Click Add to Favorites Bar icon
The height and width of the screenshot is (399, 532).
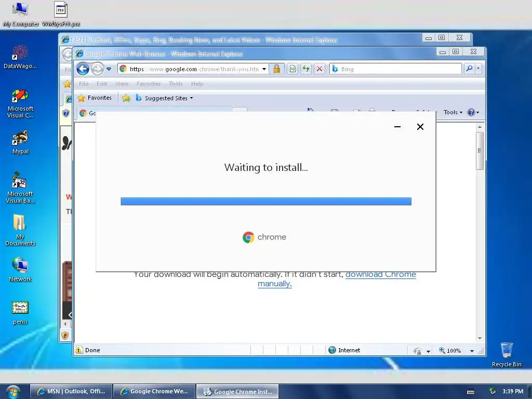point(126,98)
